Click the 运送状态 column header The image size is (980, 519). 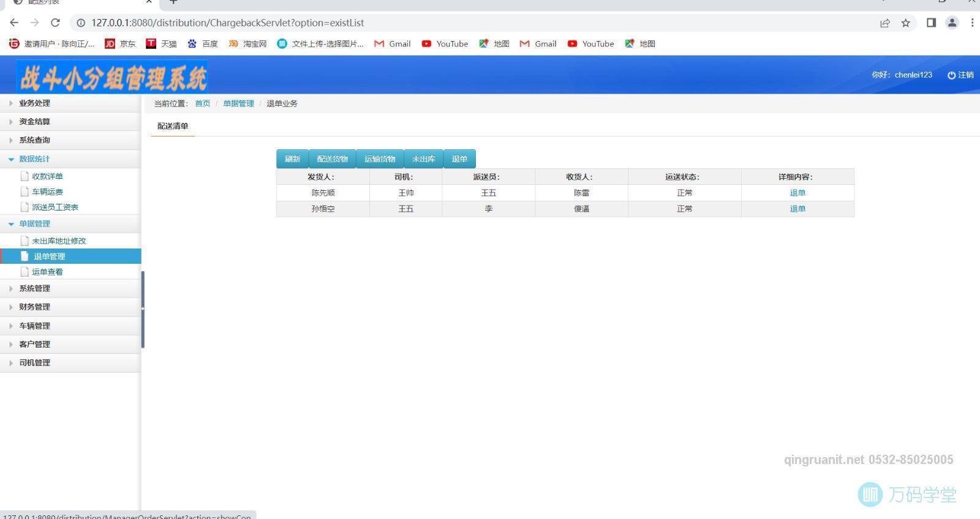[684, 177]
